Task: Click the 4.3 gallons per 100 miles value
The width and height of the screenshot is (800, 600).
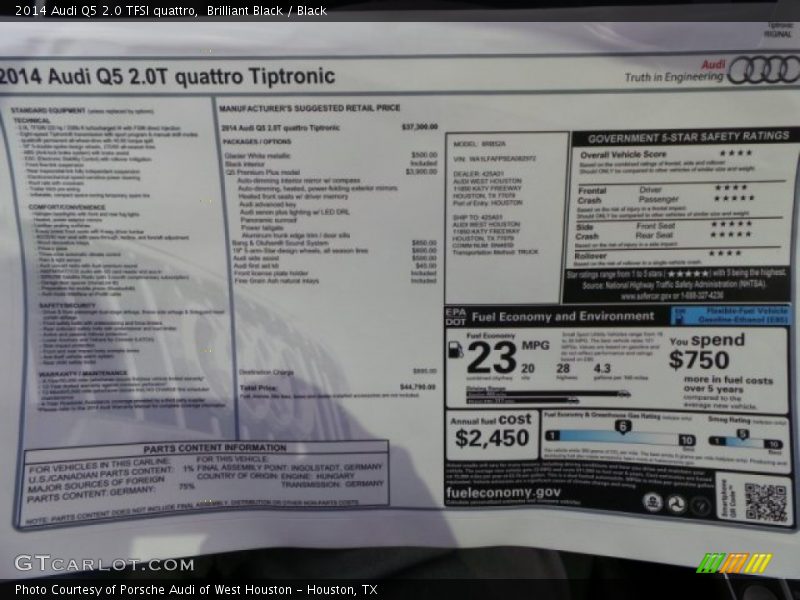Action: 602,368
